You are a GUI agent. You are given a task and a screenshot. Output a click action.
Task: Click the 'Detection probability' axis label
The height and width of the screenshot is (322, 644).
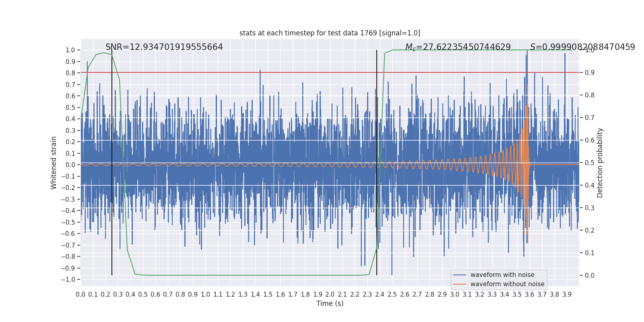coord(600,163)
